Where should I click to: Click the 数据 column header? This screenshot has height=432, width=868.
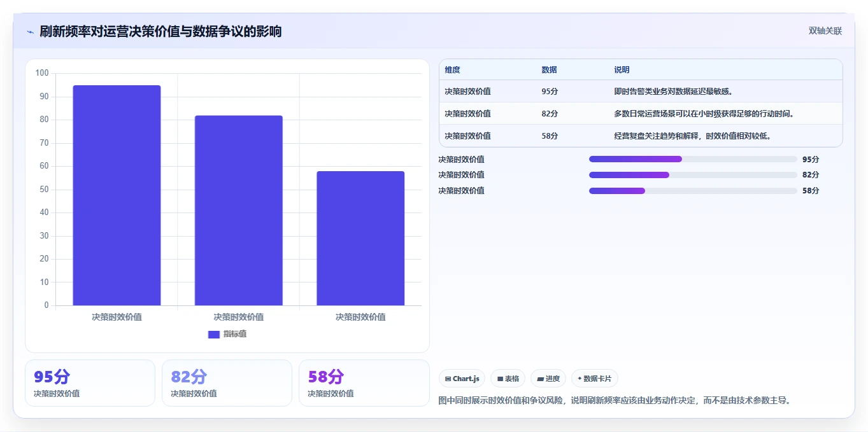[x=549, y=70]
